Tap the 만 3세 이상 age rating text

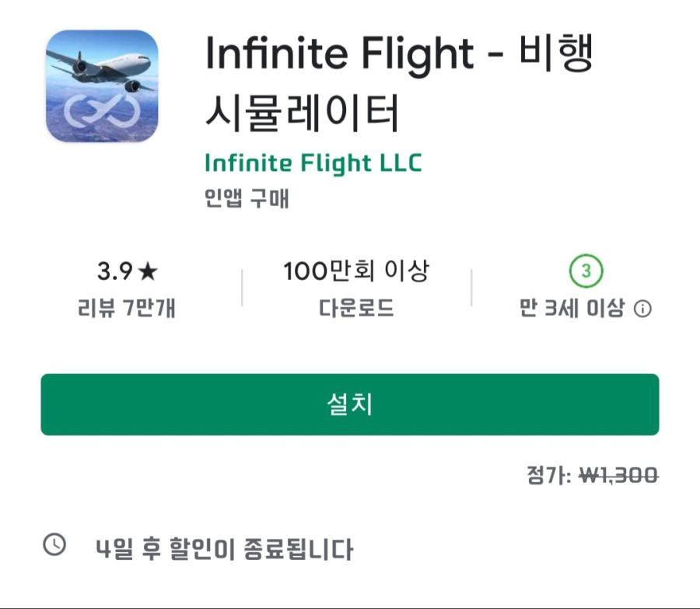click(572, 308)
